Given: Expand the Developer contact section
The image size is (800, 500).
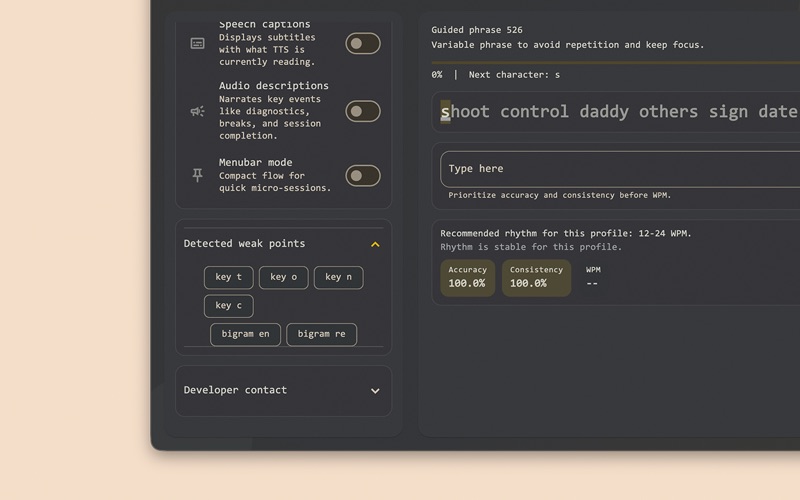Looking at the screenshot, I should point(375,391).
